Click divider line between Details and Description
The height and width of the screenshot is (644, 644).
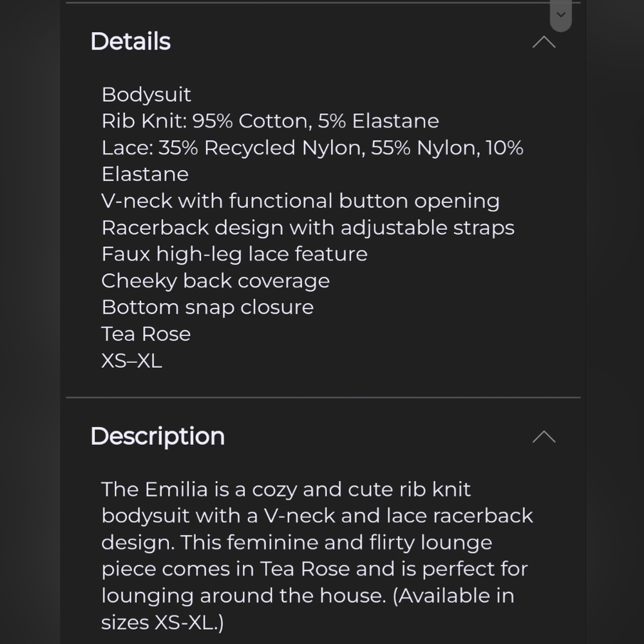pos(323,397)
